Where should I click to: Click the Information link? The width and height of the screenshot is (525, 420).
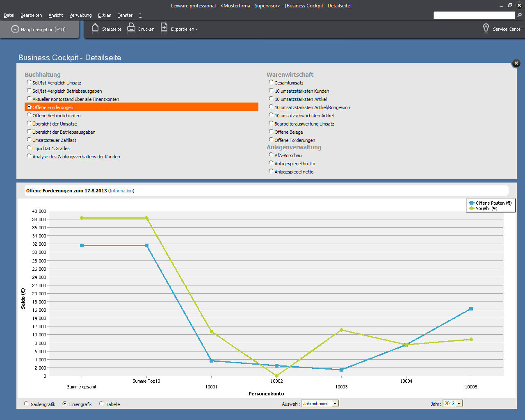(121, 191)
